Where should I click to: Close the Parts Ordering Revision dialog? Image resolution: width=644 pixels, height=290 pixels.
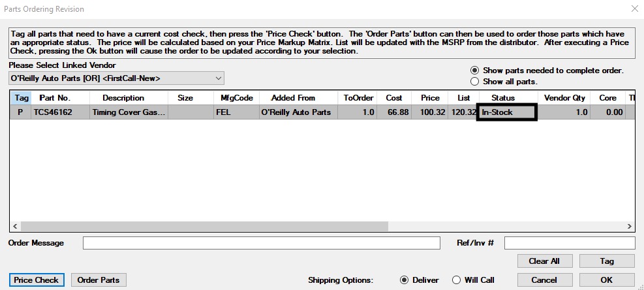point(634,8)
